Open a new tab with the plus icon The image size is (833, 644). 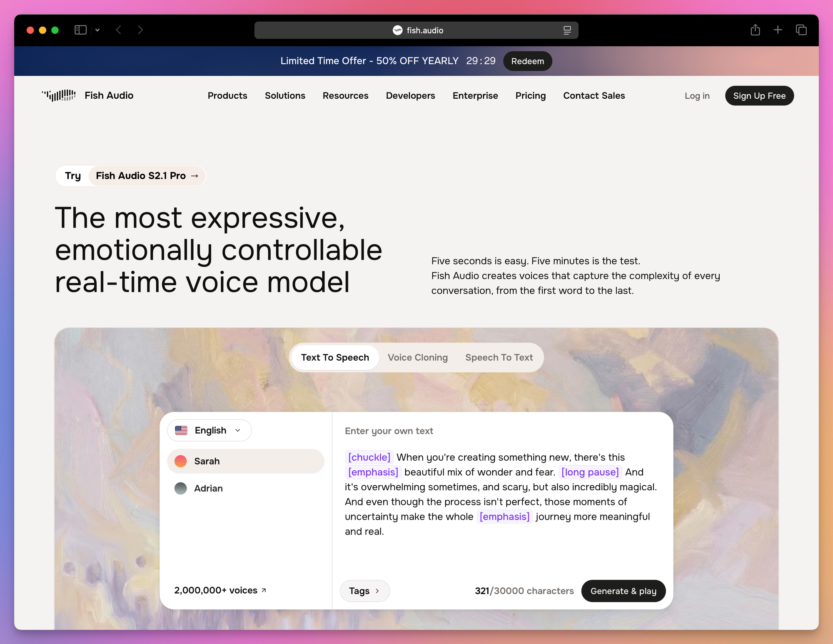[x=778, y=30]
